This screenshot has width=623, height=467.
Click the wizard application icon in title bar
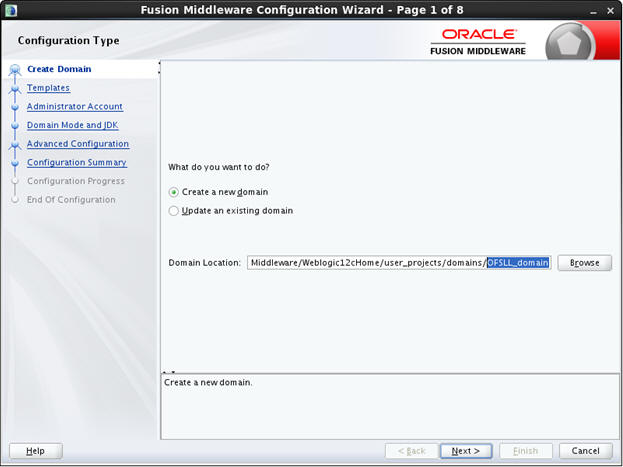pos(11,10)
